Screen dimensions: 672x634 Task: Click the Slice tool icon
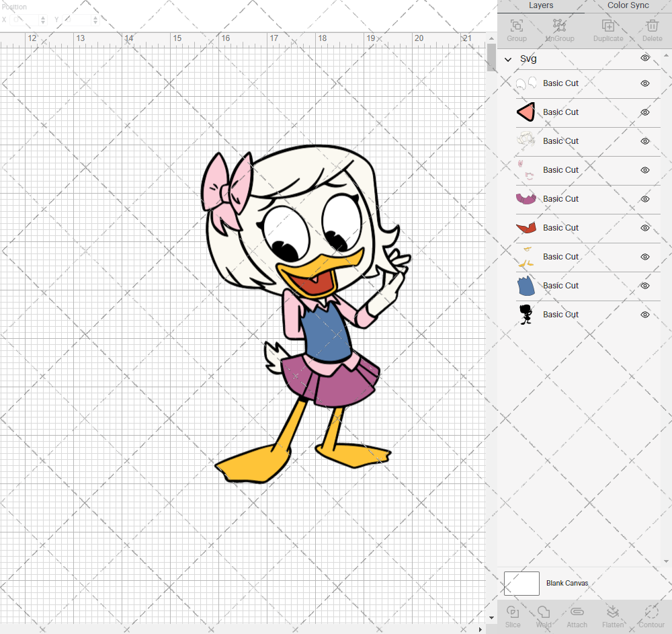pyautogui.click(x=513, y=612)
